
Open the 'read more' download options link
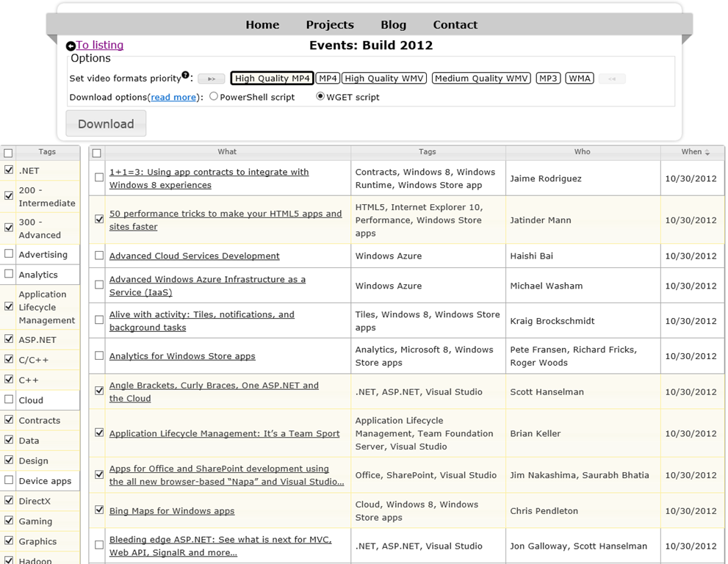tap(174, 97)
